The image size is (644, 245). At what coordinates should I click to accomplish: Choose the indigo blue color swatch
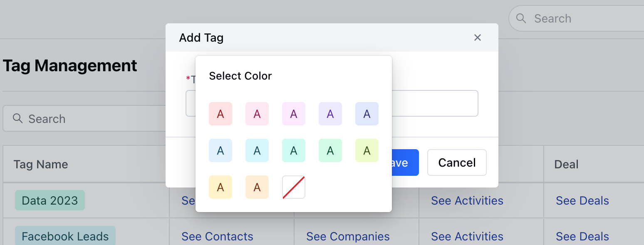coord(367,114)
